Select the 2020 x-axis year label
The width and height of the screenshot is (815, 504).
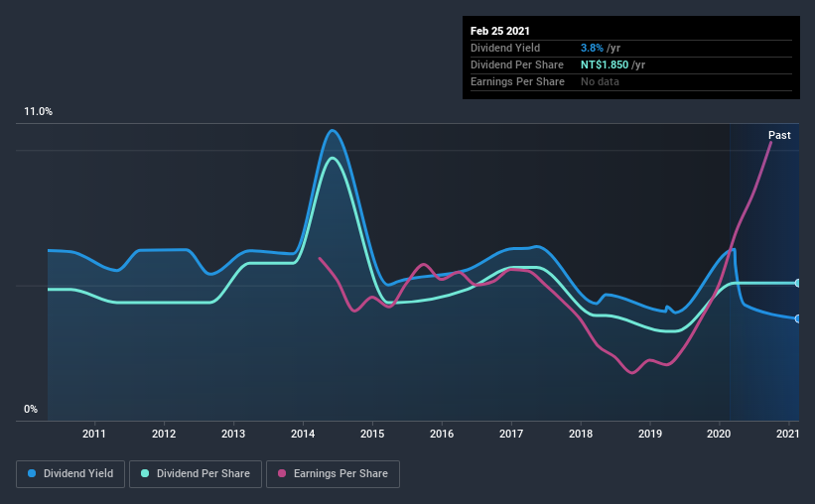[719, 434]
